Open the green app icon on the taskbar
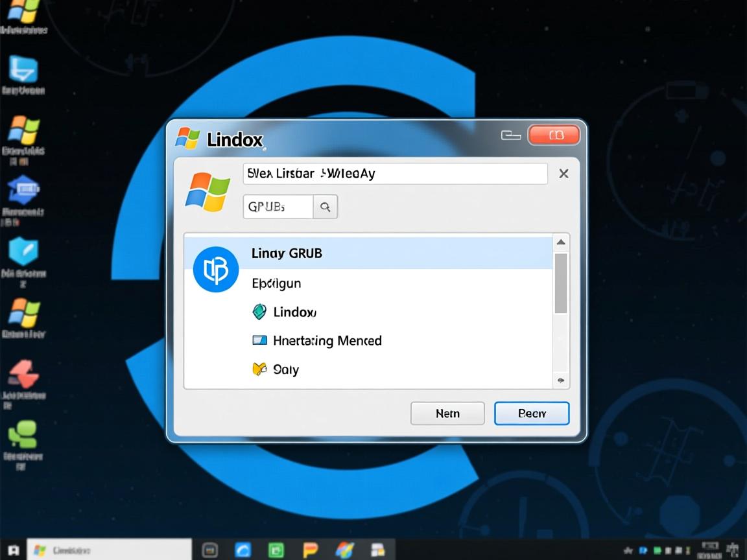The image size is (747, 560). click(277, 549)
